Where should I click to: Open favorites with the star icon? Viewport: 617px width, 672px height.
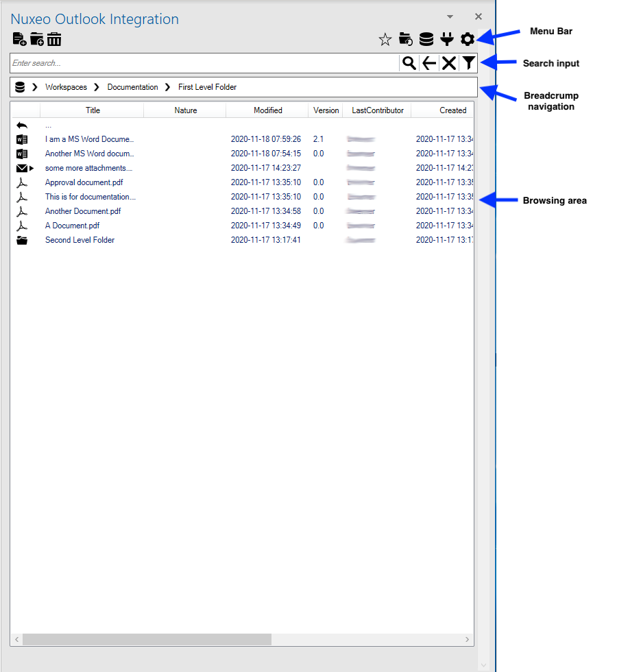point(385,40)
